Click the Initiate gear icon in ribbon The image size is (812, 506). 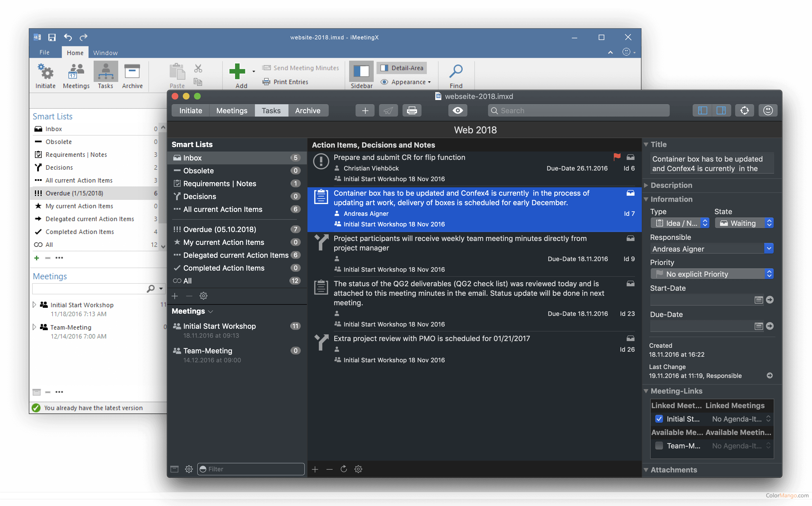coord(46,72)
